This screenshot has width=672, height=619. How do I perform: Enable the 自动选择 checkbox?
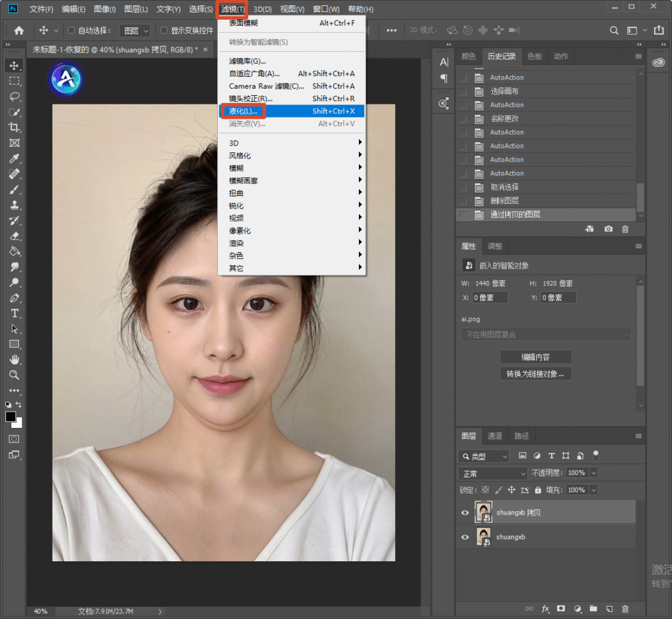click(71, 30)
